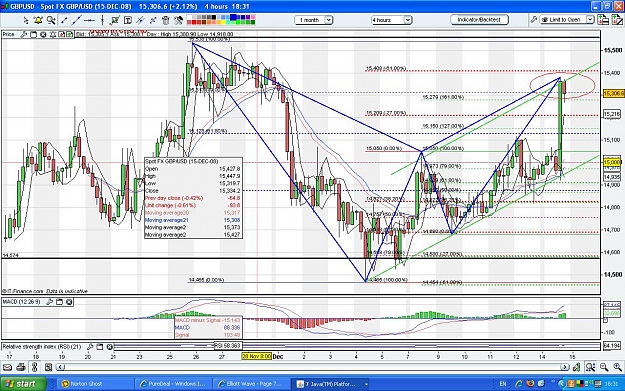625x391 pixels.
Task: Switch to Java Platform taskbar item
Action: pyautogui.click(x=331, y=384)
